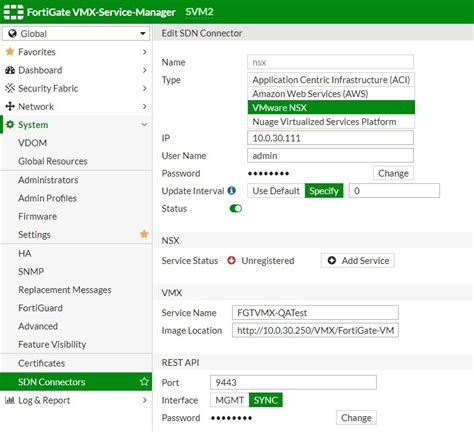Click the Add Service button

tap(358, 260)
